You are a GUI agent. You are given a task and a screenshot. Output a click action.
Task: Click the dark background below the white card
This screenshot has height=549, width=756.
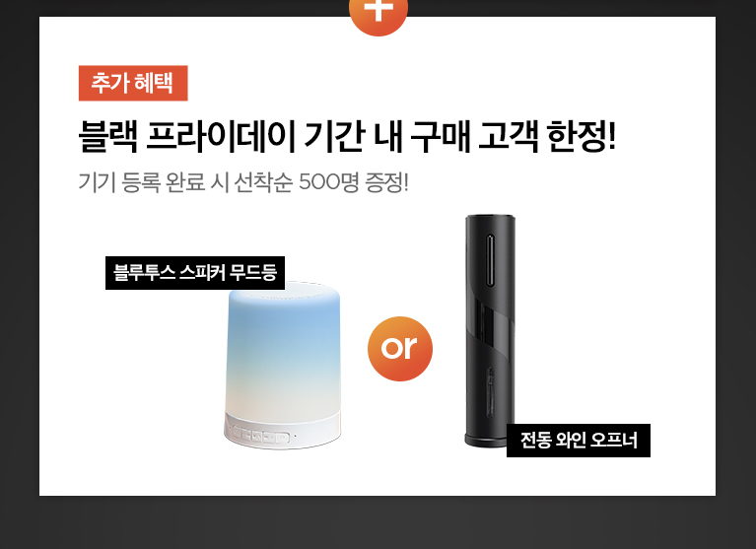(x=378, y=523)
